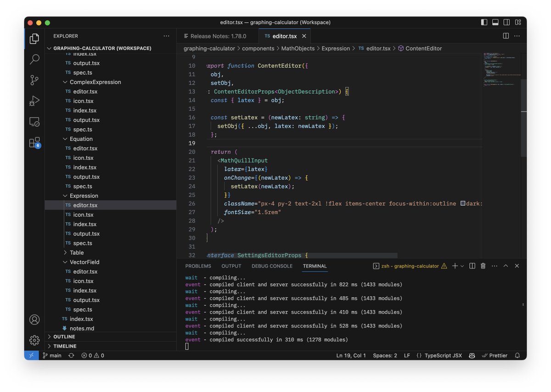Screen dimensions: 551x392
Task: Open the Source Control view
Action: [x=34, y=80]
